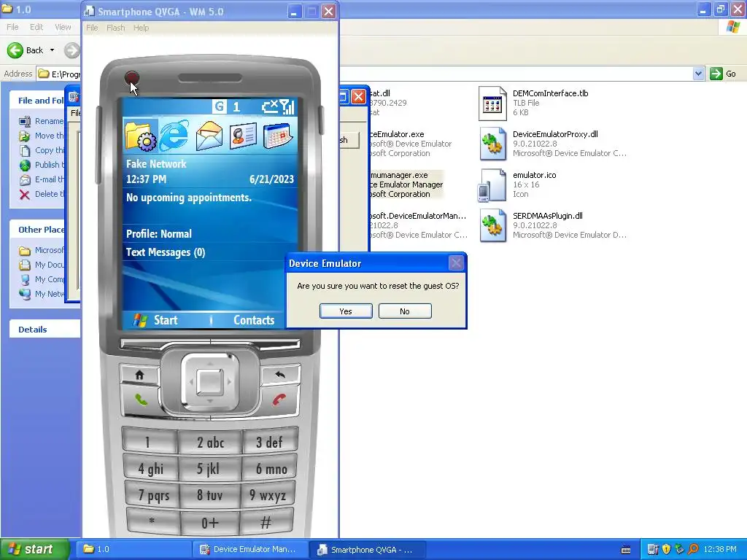Confirm reset with the Yes button

click(346, 311)
